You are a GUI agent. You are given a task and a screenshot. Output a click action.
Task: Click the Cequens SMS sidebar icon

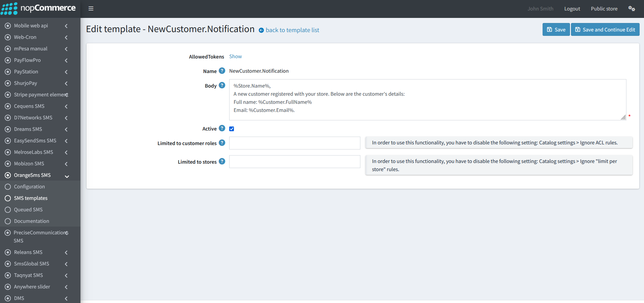click(x=8, y=106)
